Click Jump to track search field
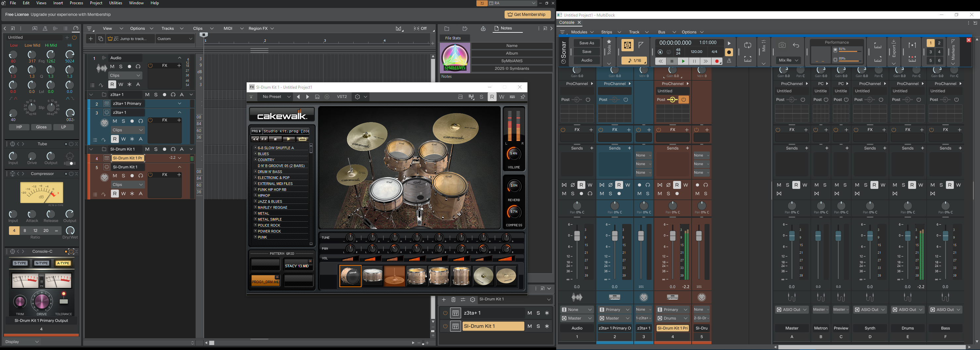Image resolution: width=980 pixels, height=350 pixels. point(130,39)
